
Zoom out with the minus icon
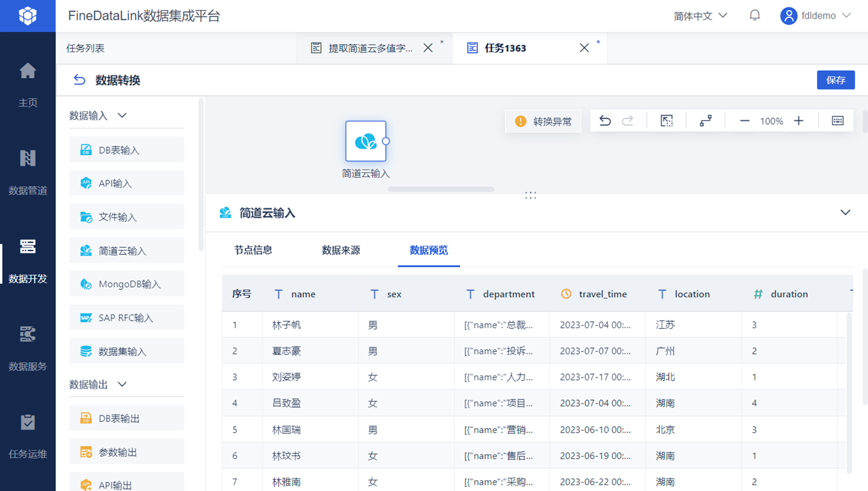(x=744, y=121)
